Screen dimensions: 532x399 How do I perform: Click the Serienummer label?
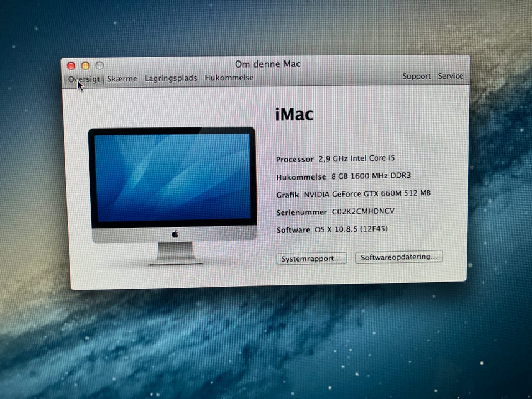point(301,212)
